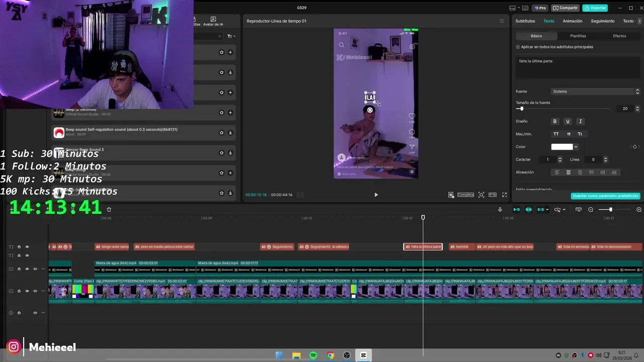Toggle auto snapping in timeline toolbar
644x362 pixels.
528,210
